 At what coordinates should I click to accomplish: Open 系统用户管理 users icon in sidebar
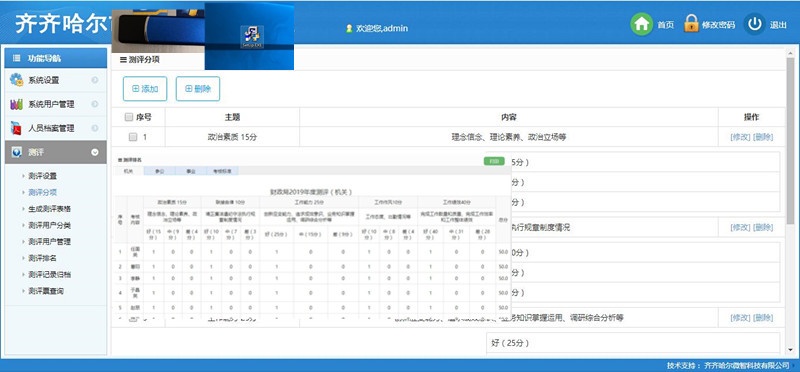pos(17,104)
